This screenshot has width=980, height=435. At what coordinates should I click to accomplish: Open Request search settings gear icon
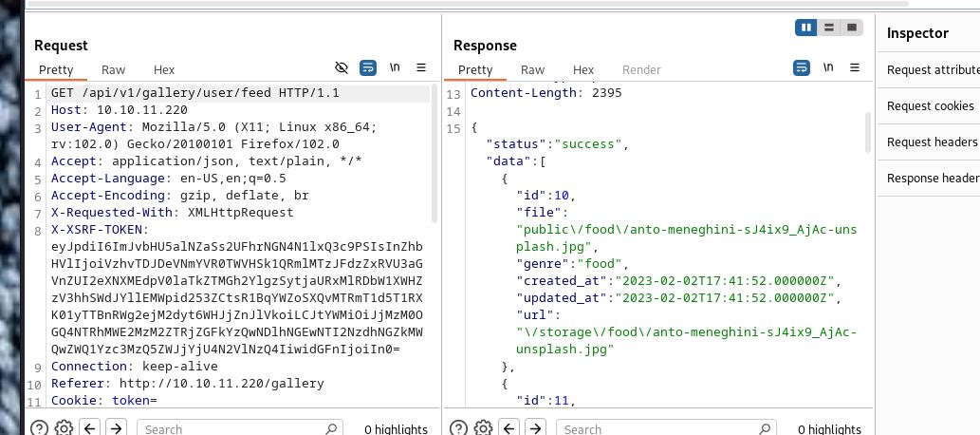click(x=64, y=428)
